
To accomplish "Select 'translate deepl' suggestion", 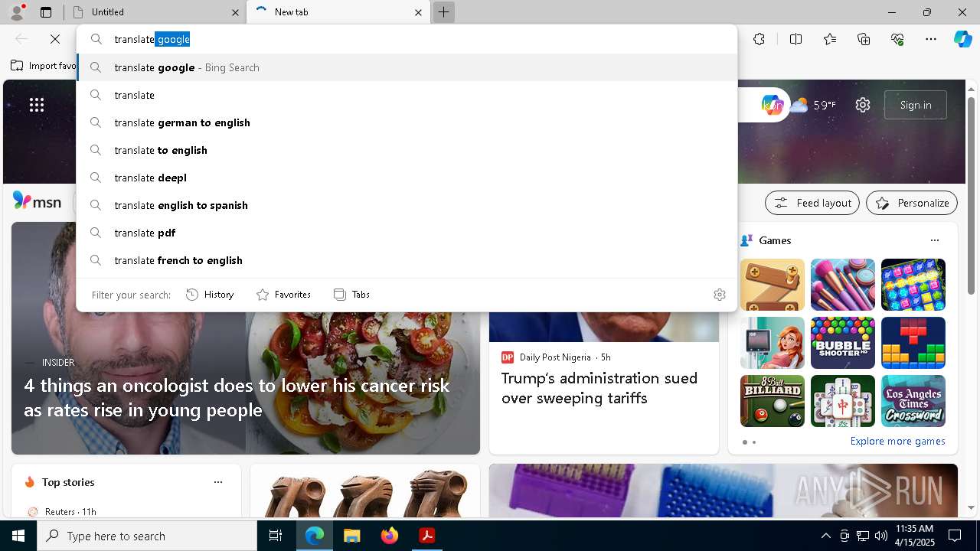I will 407,178.
